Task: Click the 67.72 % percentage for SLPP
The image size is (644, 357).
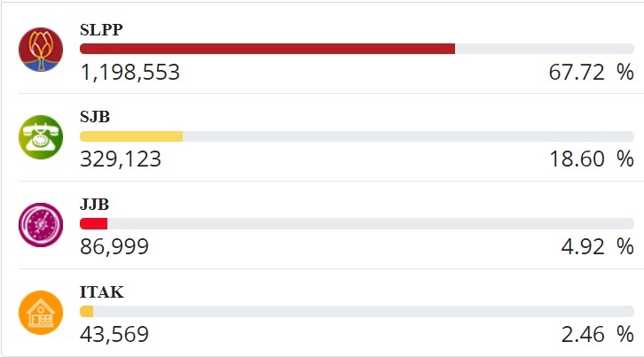Action: point(591,73)
